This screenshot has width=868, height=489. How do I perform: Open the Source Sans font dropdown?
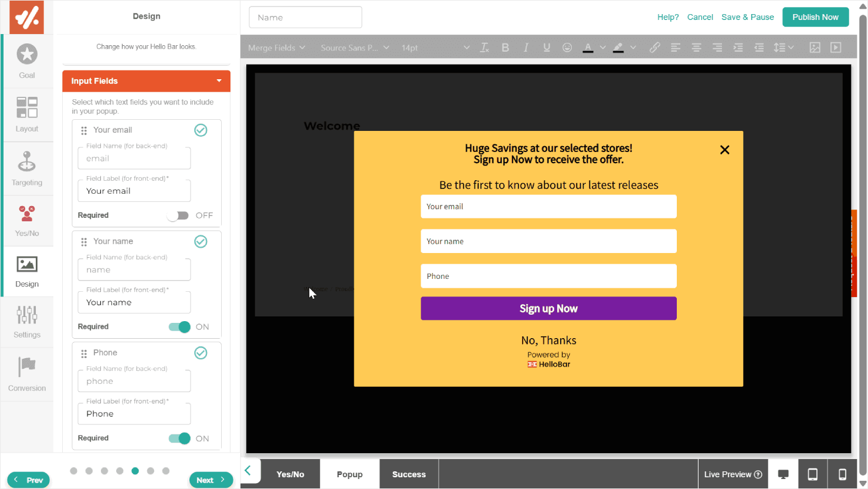354,48
